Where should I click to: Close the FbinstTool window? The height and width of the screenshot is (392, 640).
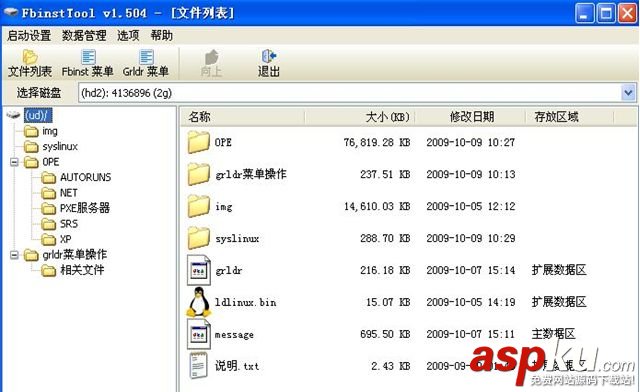point(627,13)
